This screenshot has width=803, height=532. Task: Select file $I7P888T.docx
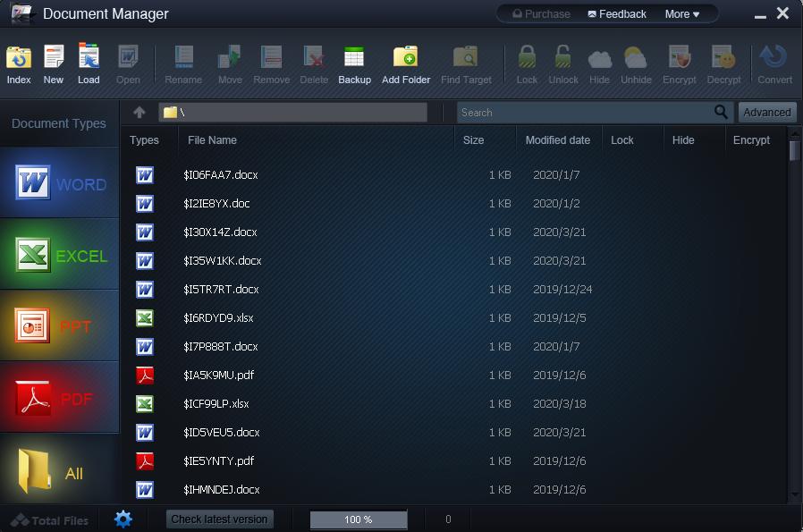(220, 347)
